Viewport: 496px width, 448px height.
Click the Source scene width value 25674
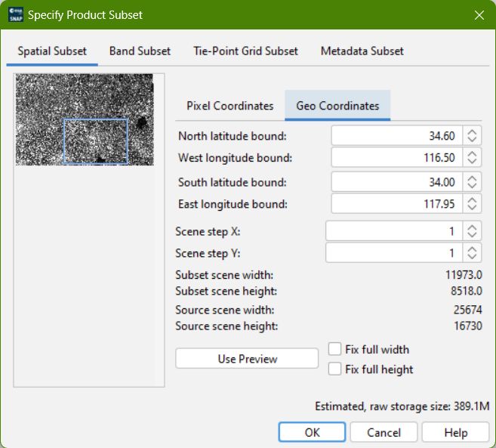(468, 310)
